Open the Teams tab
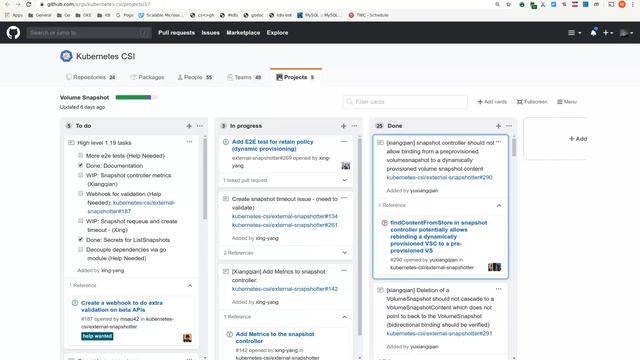 tap(244, 77)
